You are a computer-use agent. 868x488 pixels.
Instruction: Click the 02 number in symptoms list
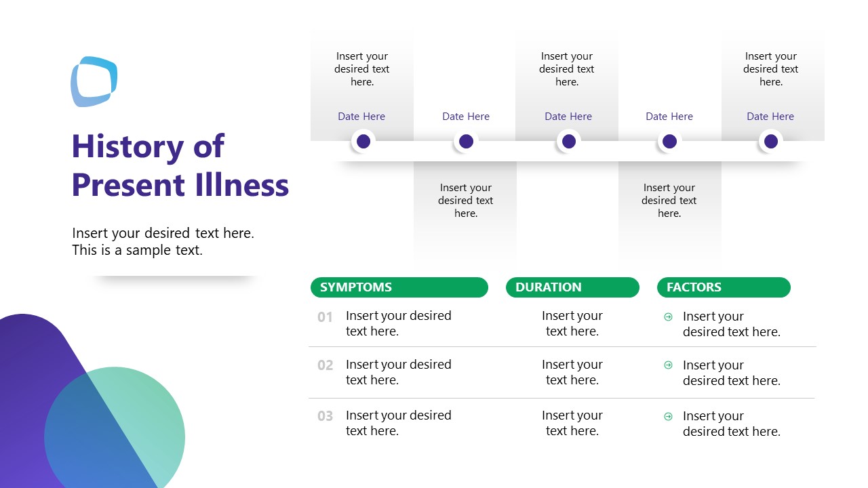pos(325,365)
